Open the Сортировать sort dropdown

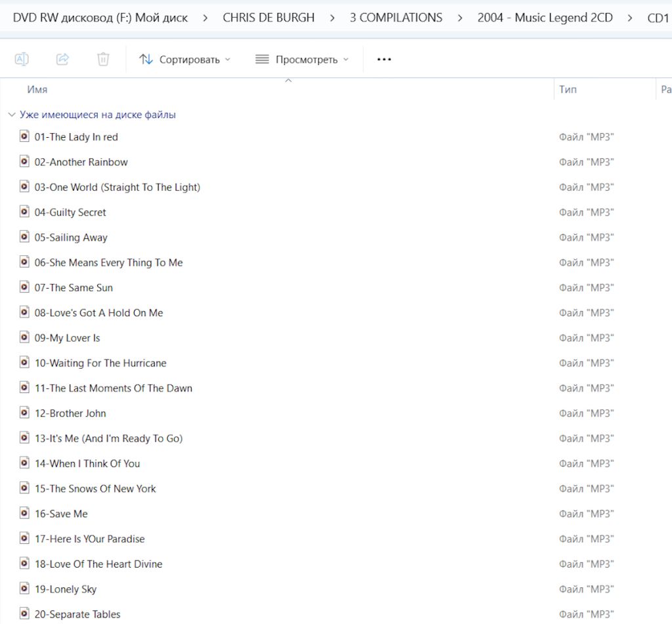coord(184,59)
